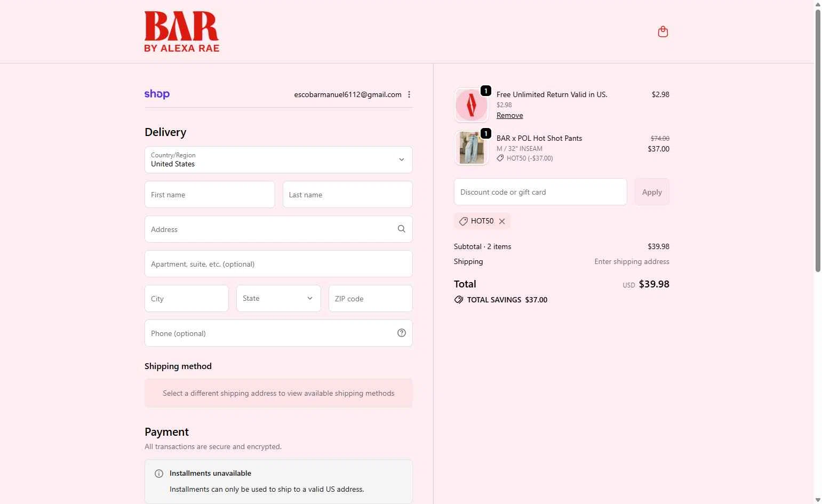Screen dimensions: 822x504
Task: Click the Enter shipping address text
Action: [x=632, y=261]
